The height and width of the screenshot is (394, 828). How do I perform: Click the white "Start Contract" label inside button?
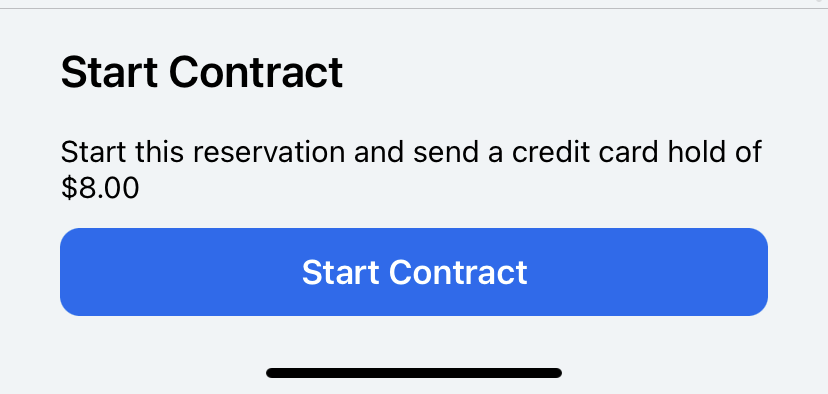click(415, 272)
